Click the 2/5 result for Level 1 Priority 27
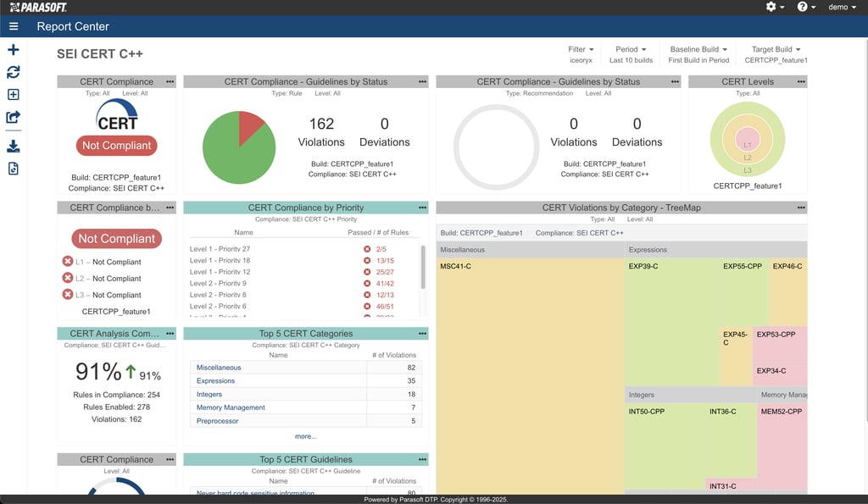Screen dimensions: 868x504 (381, 249)
